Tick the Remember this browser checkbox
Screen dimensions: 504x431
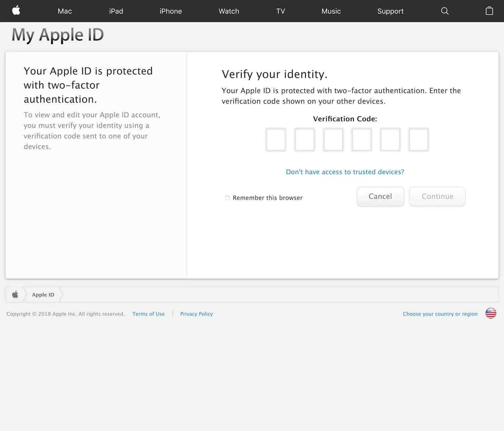pyautogui.click(x=227, y=198)
